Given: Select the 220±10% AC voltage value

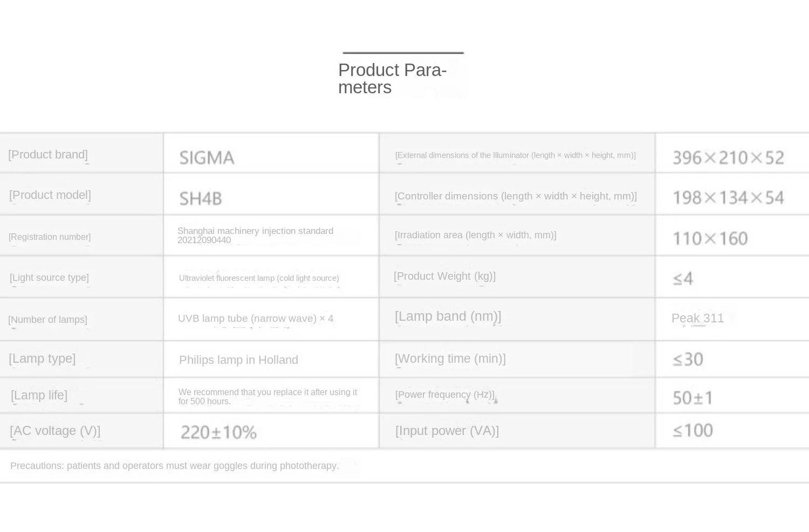Looking at the screenshot, I should pyautogui.click(x=218, y=432).
